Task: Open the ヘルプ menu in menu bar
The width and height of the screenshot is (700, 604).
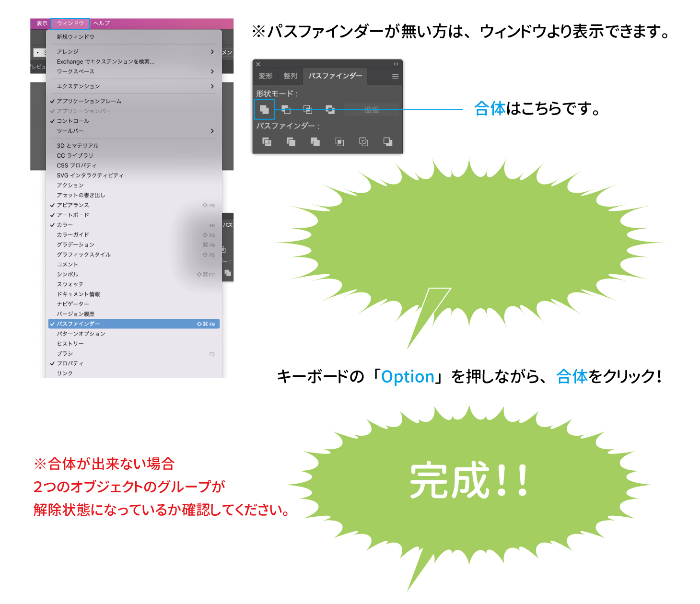Action: pos(102,23)
